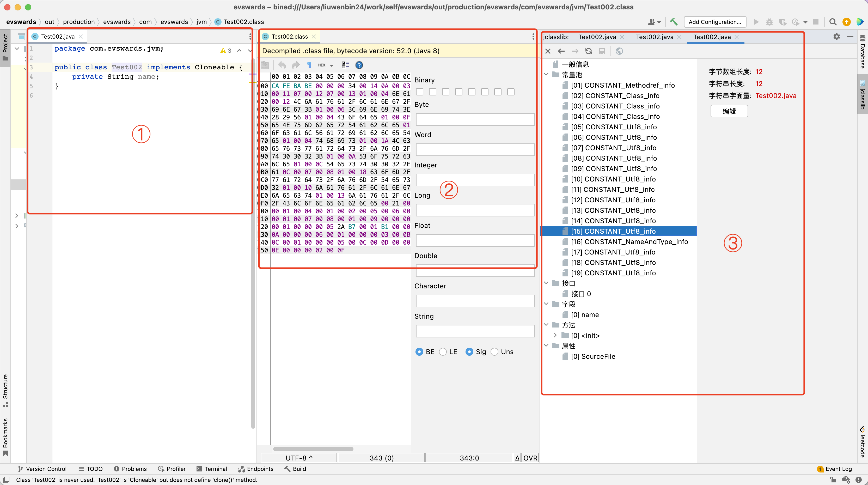
Task: Click jclasslib forward arrow icon
Action: [x=575, y=51]
